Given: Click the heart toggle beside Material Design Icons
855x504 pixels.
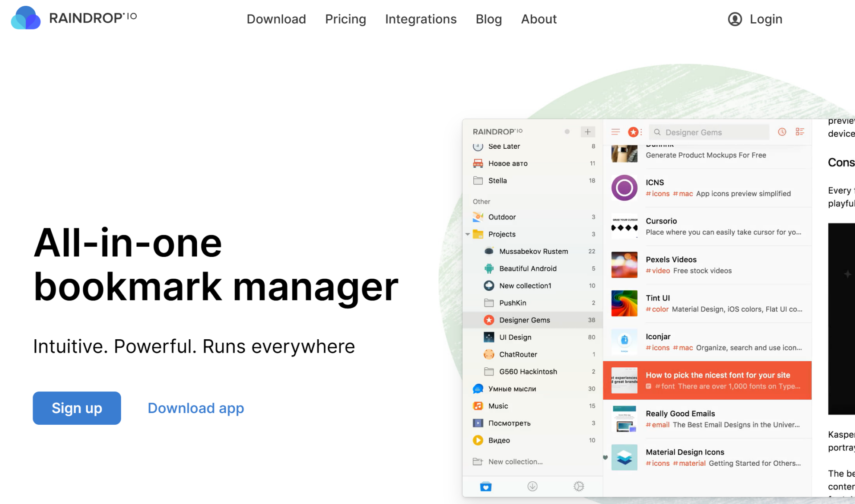Looking at the screenshot, I should tap(605, 457).
